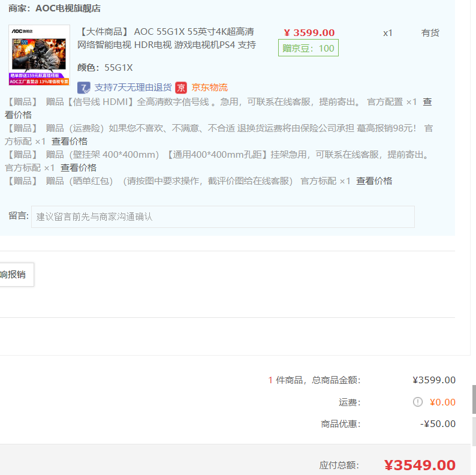The height and width of the screenshot is (475, 476).
Task: Click the red 京 JD logistics icon
Action: 181,88
